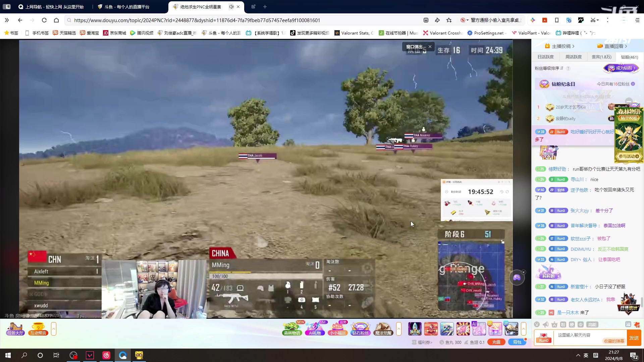Open a new browser tab

click(265, 7)
